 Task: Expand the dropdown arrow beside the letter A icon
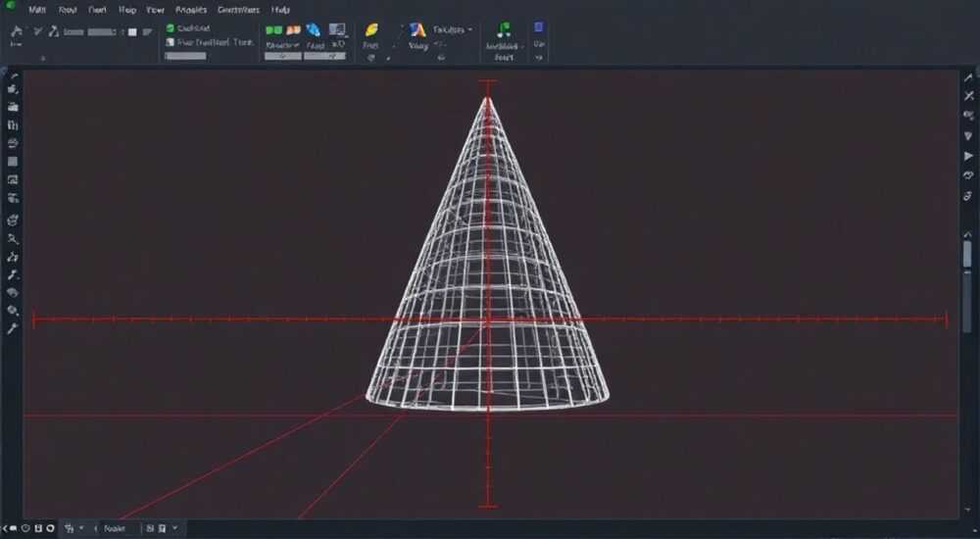[x=470, y=29]
